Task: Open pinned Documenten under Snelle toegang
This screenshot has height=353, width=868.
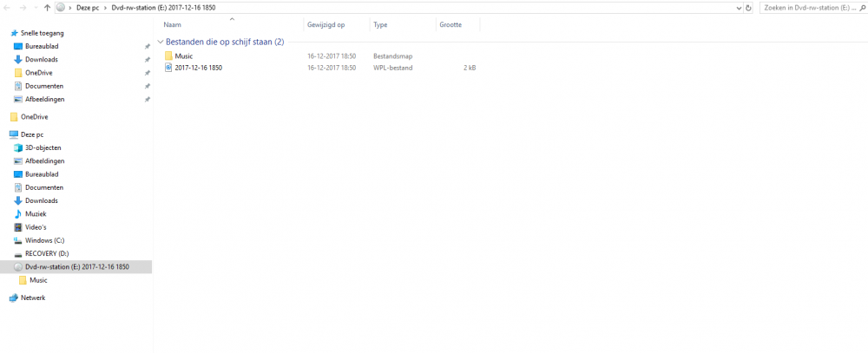Action: [43, 87]
